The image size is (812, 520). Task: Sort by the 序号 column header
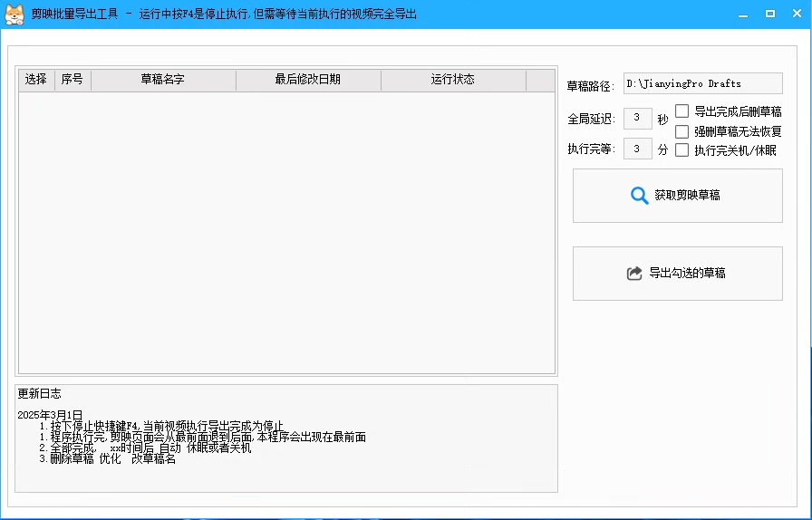pyautogui.click(x=72, y=80)
